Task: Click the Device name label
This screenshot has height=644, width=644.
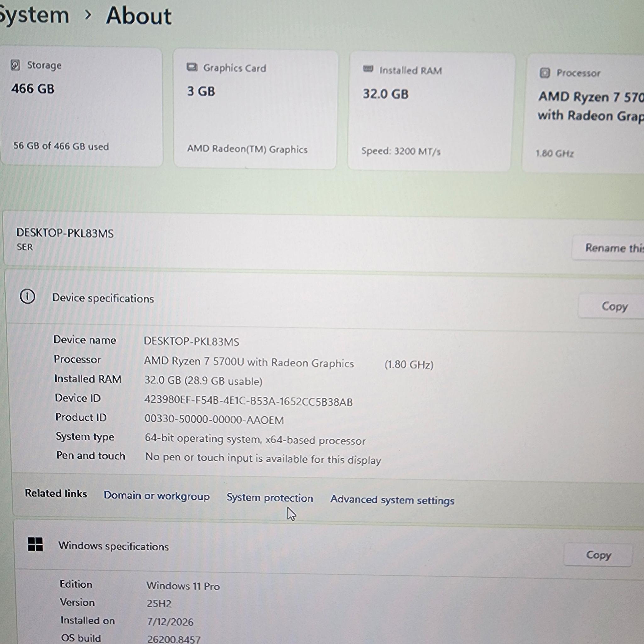Action: click(x=85, y=340)
